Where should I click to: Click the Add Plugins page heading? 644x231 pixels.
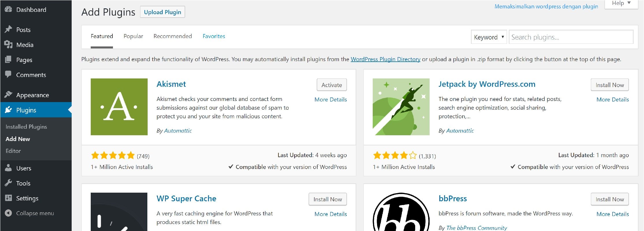coord(108,12)
